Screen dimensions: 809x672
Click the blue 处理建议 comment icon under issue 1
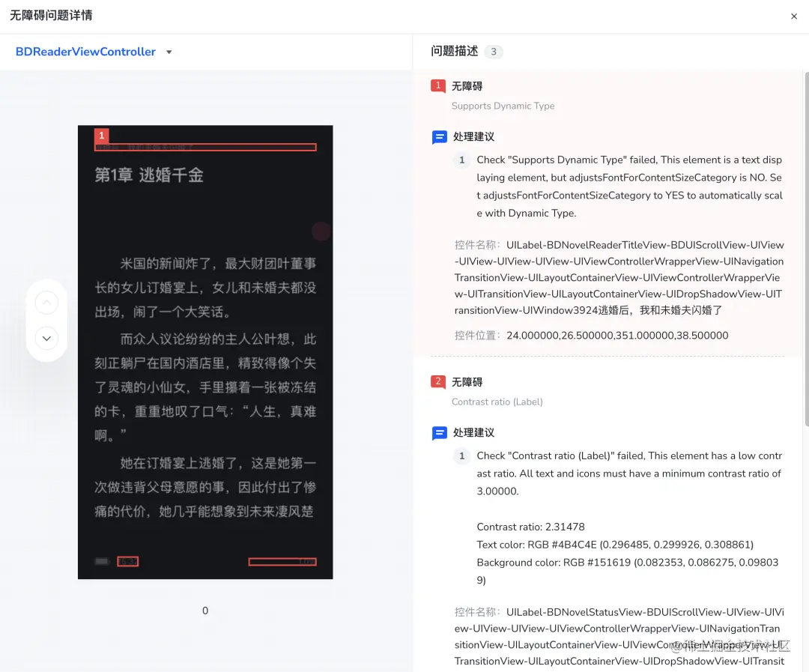pyautogui.click(x=438, y=137)
